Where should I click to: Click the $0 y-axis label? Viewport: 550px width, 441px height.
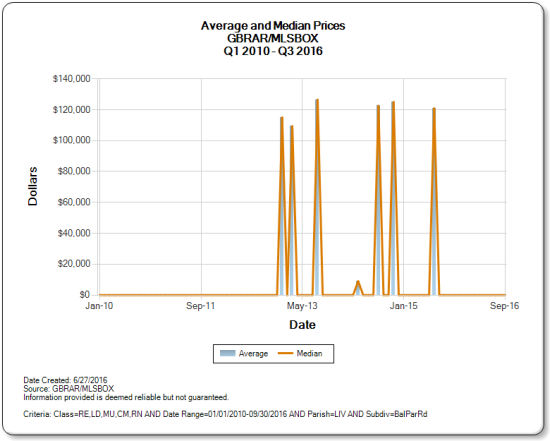pyautogui.click(x=85, y=295)
